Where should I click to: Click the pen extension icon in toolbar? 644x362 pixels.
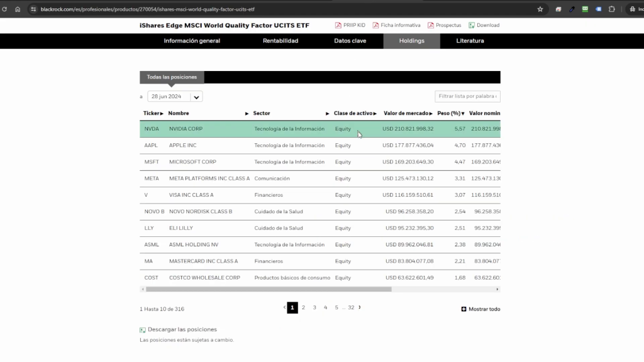click(572, 9)
